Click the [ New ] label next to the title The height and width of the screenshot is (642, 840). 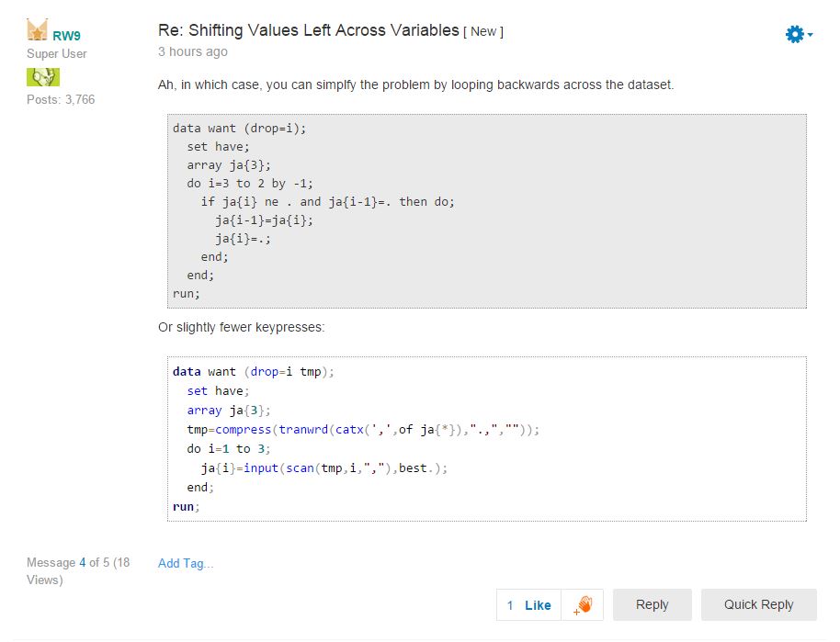click(x=484, y=31)
